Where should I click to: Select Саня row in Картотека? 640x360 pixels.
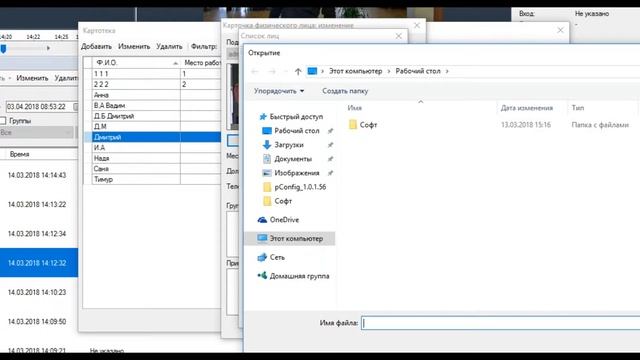pos(156,169)
